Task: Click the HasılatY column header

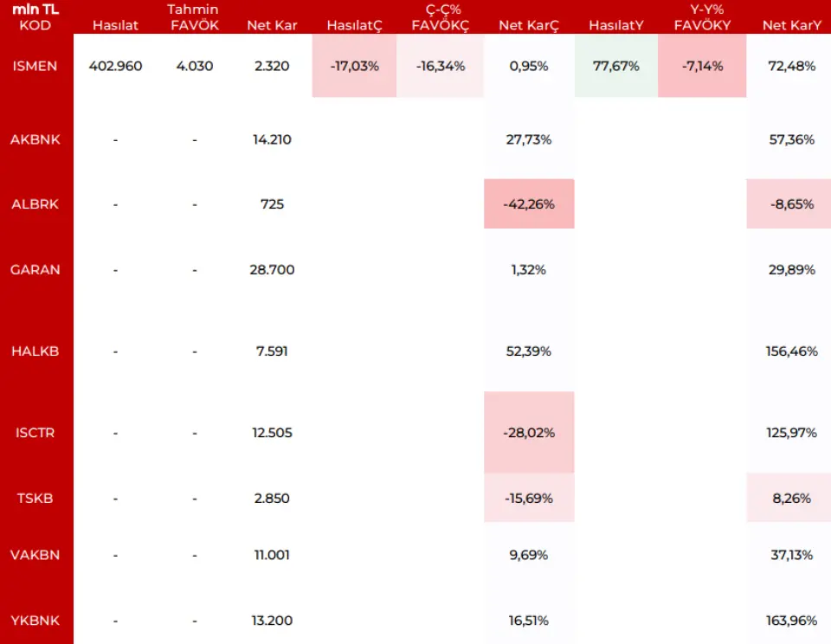Action: (x=615, y=25)
